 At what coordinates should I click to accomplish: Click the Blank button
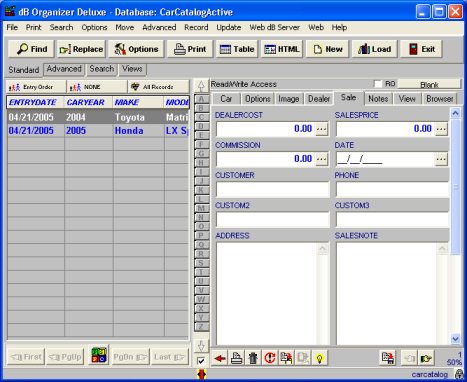[x=429, y=84]
